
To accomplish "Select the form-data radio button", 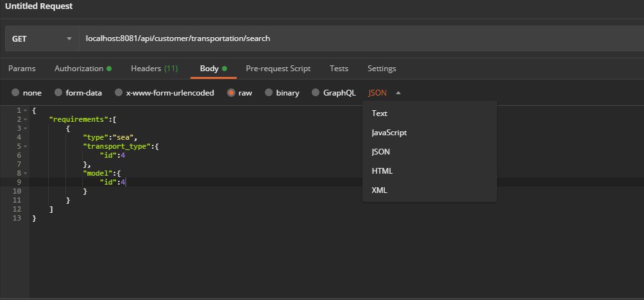I will point(58,93).
